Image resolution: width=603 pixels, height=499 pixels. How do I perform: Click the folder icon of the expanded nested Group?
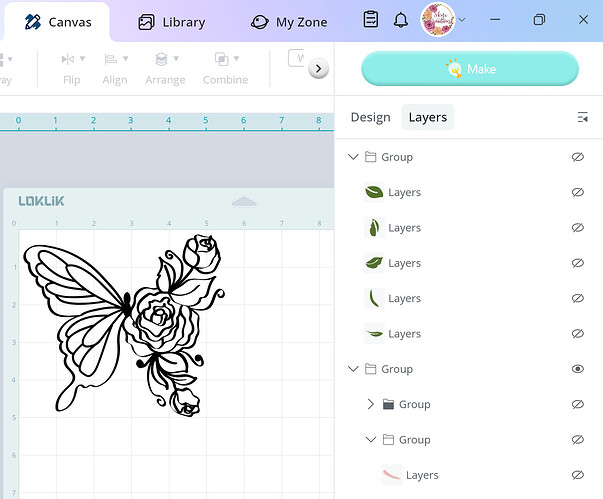click(x=388, y=439)
